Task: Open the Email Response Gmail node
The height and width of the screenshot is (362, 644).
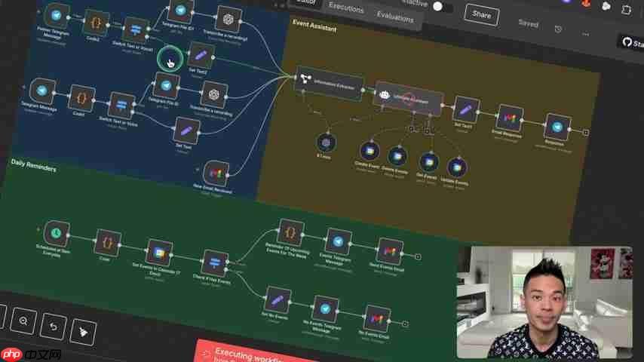Action: pyautogui.click(x=510, y=119)
